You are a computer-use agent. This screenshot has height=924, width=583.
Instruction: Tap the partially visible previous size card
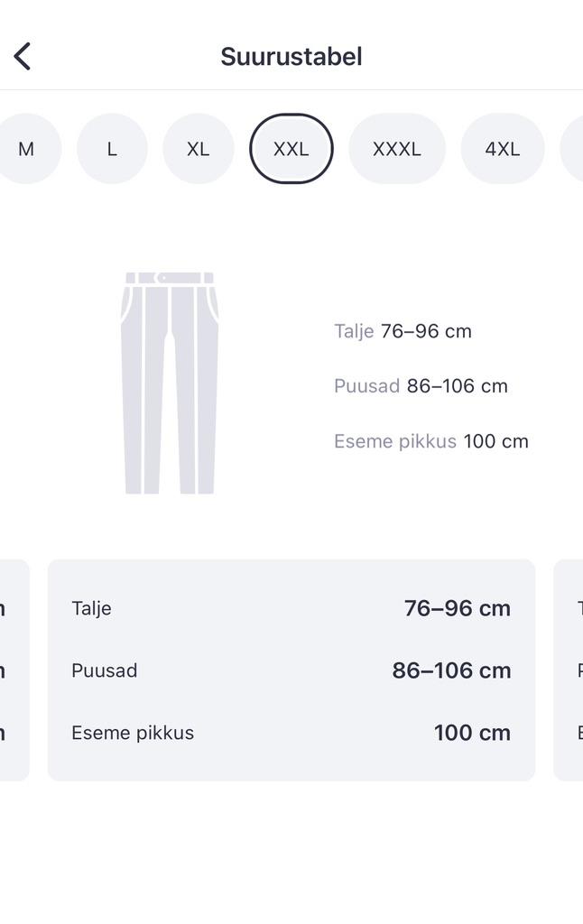[13, 670]
